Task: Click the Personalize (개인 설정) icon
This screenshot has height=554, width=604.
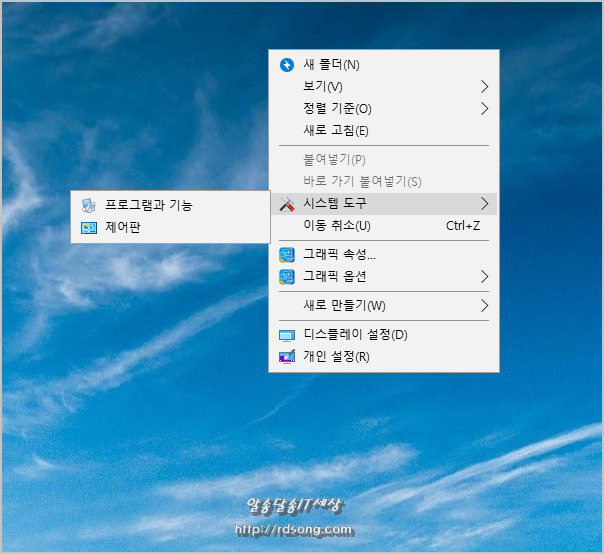Action: click(x=287, y=357)
